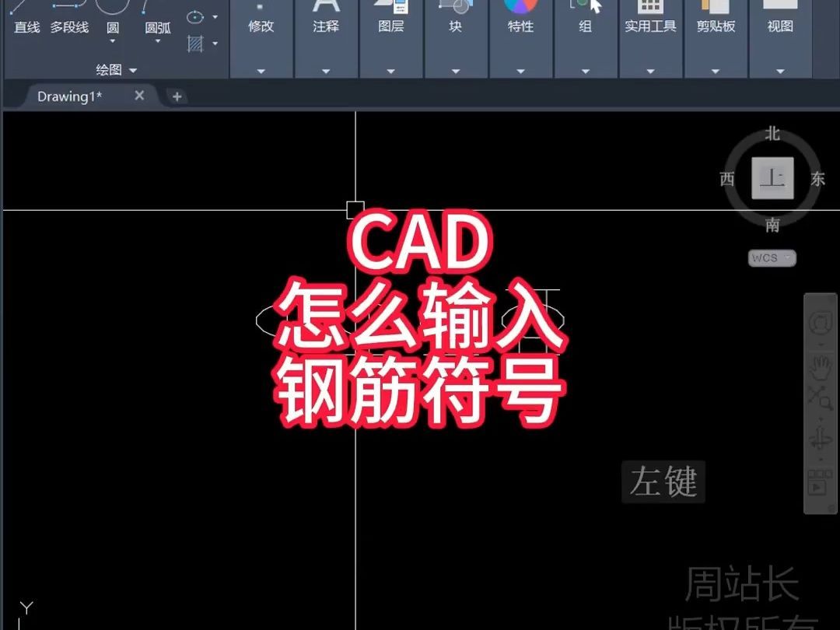The image size is (840, 630).
Task: Open the hatch tool dropdown arrow
Action: click(215, 44)
